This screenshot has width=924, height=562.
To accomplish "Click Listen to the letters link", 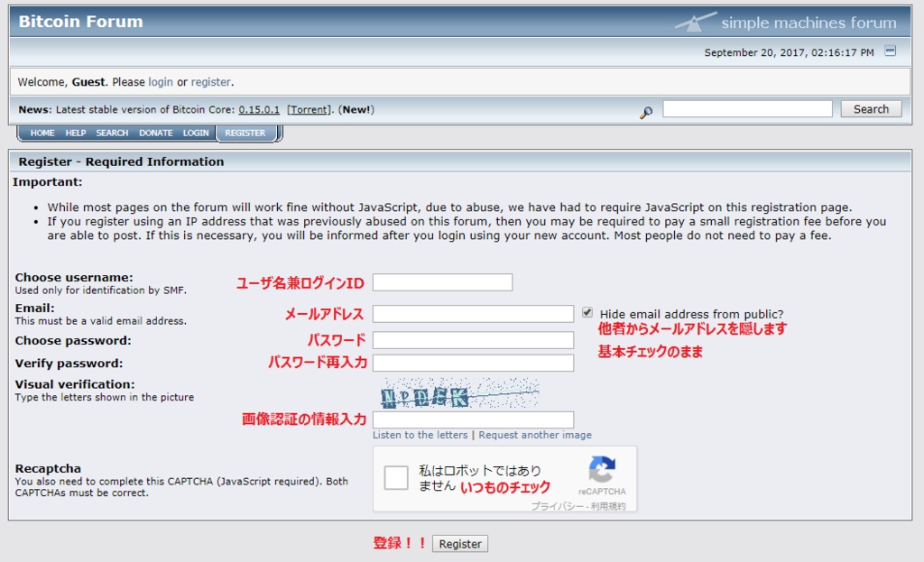I will click(420, 435).
